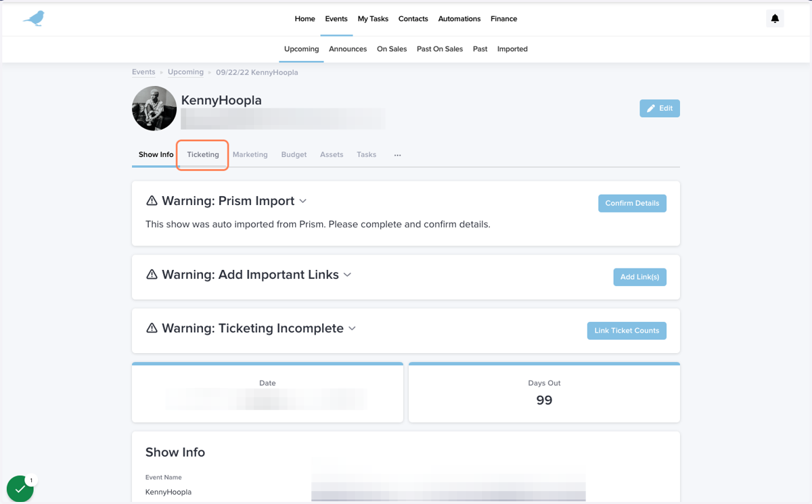Click the Event Name field label
Image resolution: width=812 pixels, height=504 pixels.
[x=164, y=477]
